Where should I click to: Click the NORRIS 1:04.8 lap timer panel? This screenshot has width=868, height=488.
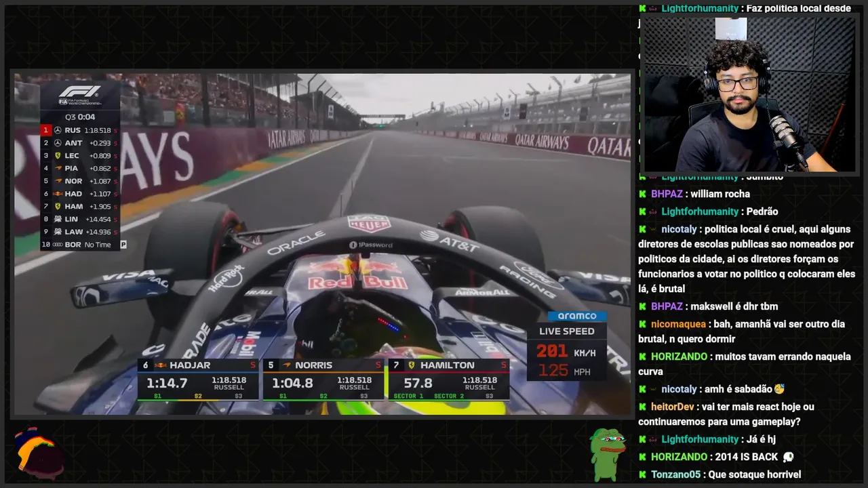pos(323,380)
